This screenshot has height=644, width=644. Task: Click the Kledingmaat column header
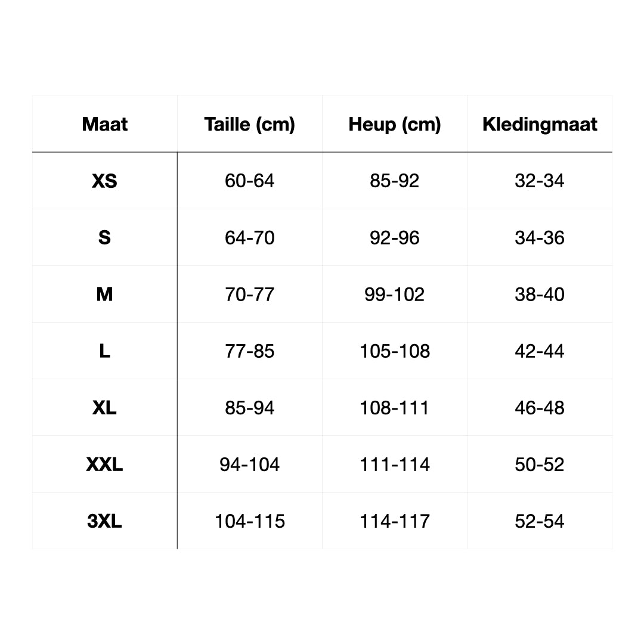coord(540,125)
